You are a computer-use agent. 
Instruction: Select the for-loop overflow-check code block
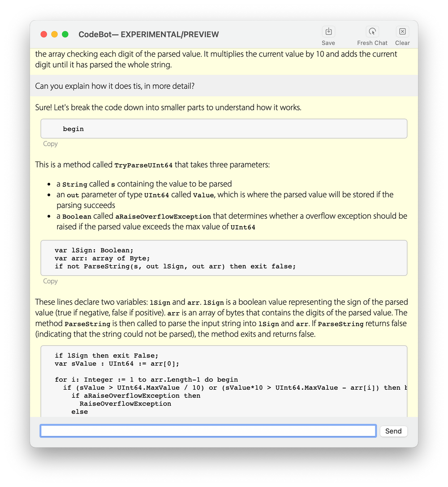[x=224, y=381]
